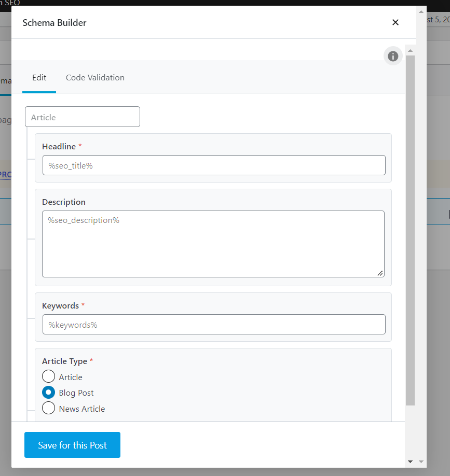450x476 pixels.
Task: Switch to the Code Validation tab
Action: [x=95, y=78]
